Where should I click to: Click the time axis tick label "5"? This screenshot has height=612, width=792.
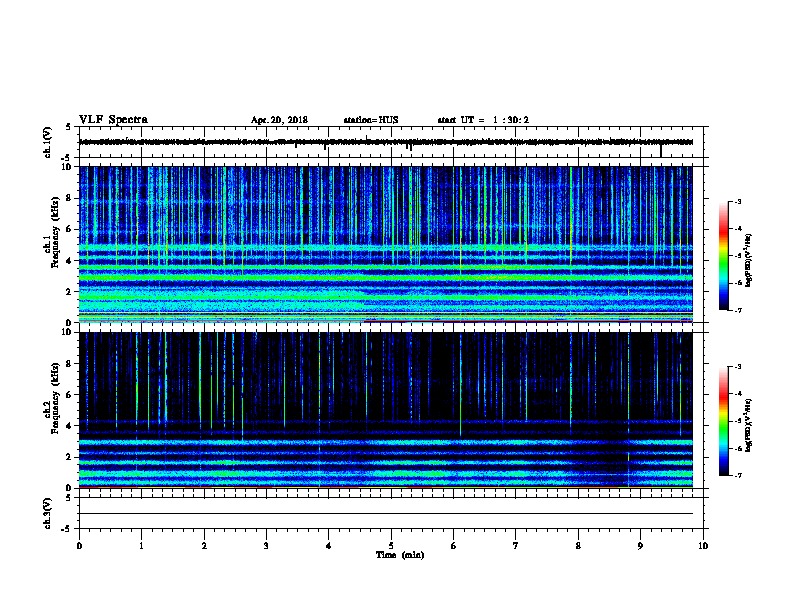coord(391,546)
